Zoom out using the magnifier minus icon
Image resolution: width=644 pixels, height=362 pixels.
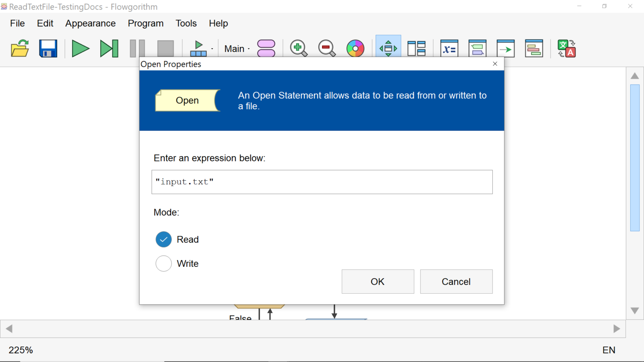click(327, 49)
